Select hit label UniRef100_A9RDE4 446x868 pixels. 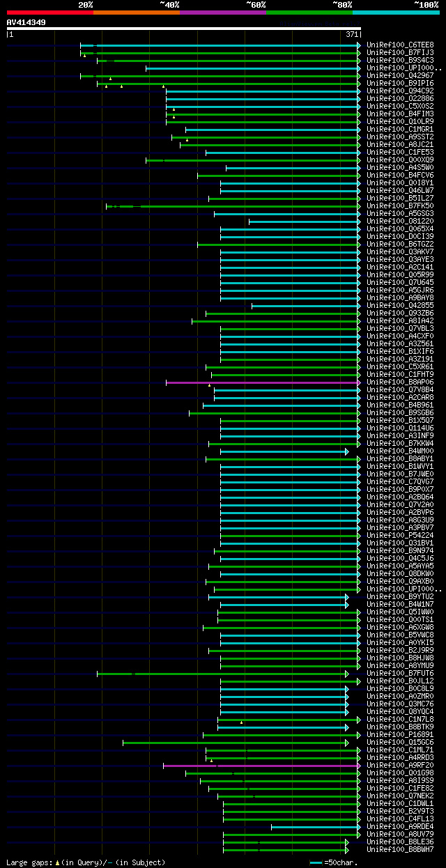click(x=400, y=826)
